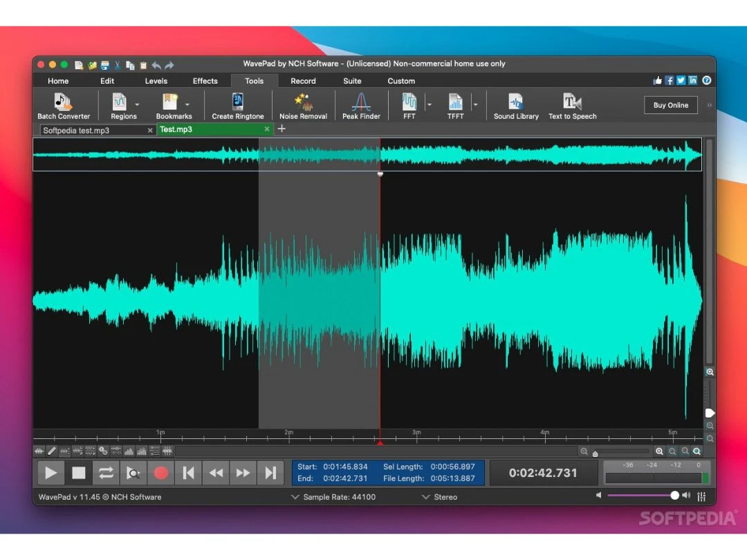
Task: Open the Facebook share icon
Action: (670, 80)
